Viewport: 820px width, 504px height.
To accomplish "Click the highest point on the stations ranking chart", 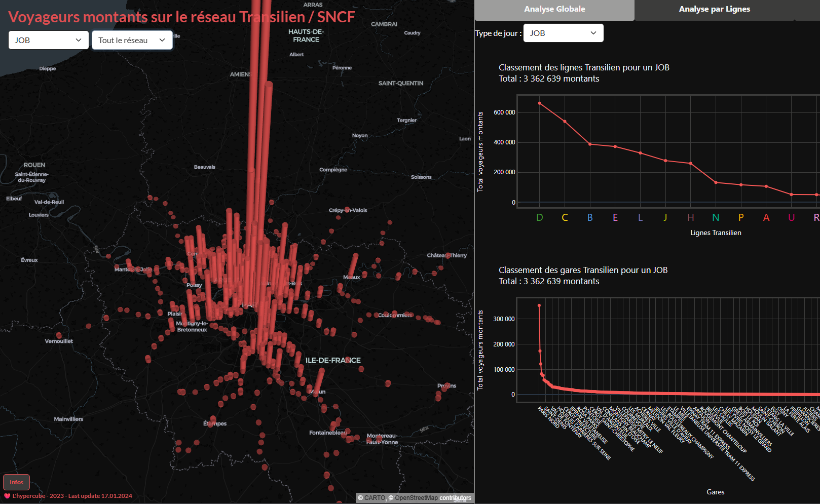I will (x=539, y=305).
